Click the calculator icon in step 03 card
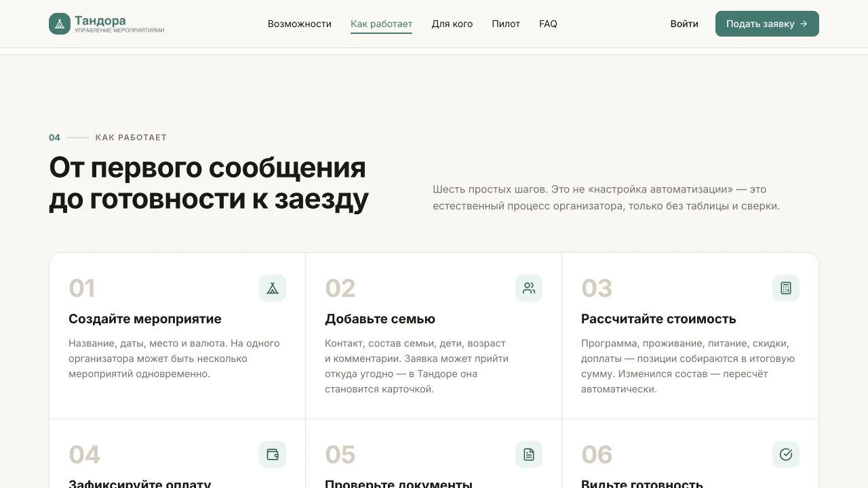868x488 pixels. pos(786,288)
